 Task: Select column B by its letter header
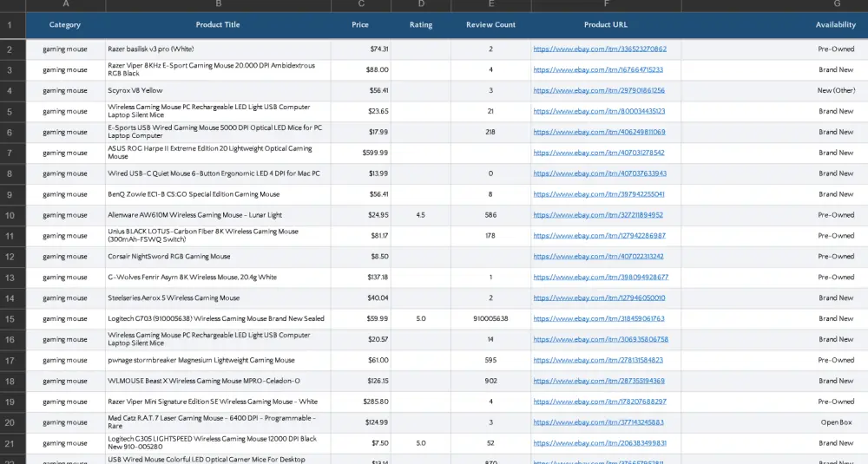pyautogui.click(x=218, y=4)
